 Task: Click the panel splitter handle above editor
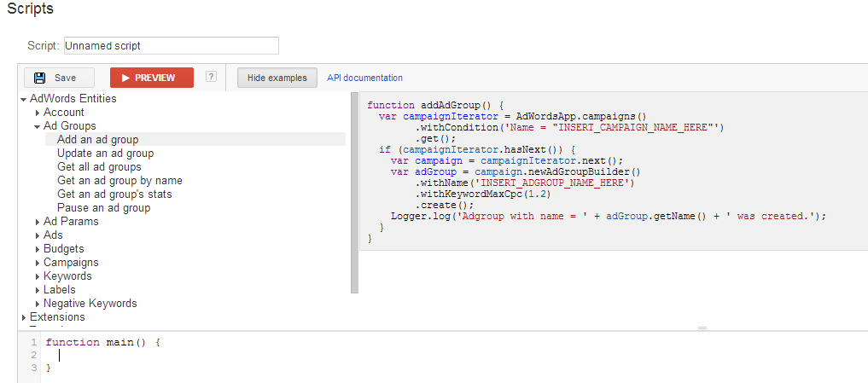[x=702, y=328]
